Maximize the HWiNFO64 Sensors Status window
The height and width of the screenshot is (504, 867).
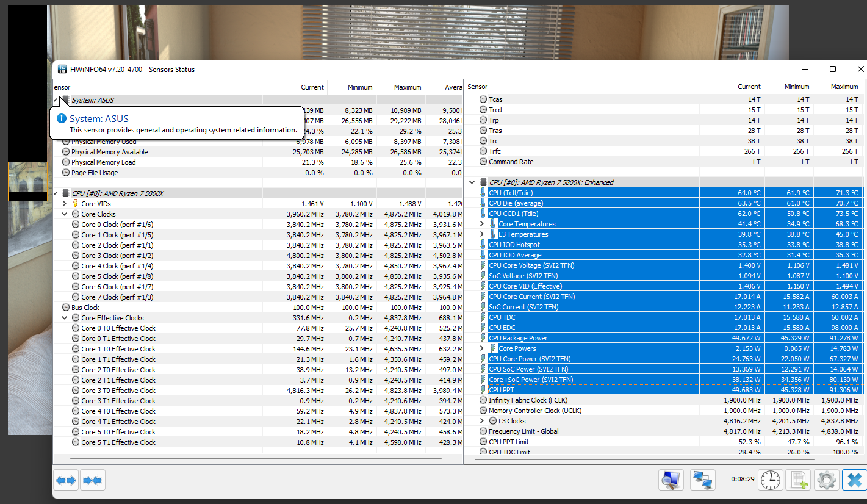click(833, 70)
